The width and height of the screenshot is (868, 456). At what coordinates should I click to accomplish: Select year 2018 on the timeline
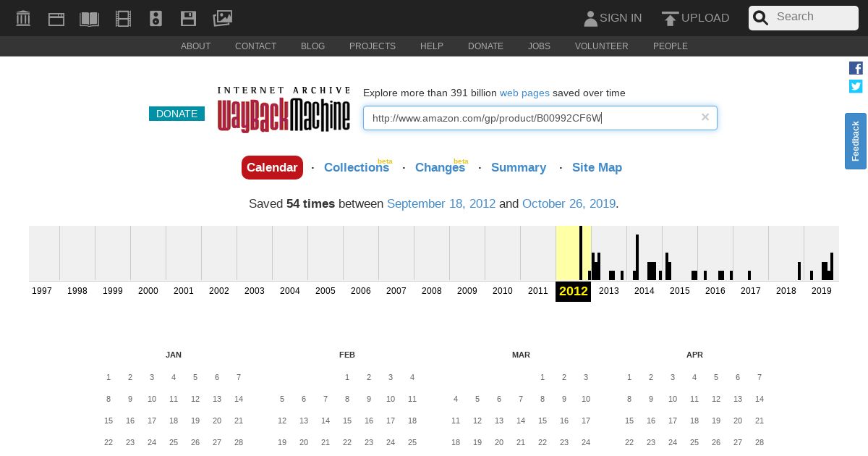click(786, 291)
